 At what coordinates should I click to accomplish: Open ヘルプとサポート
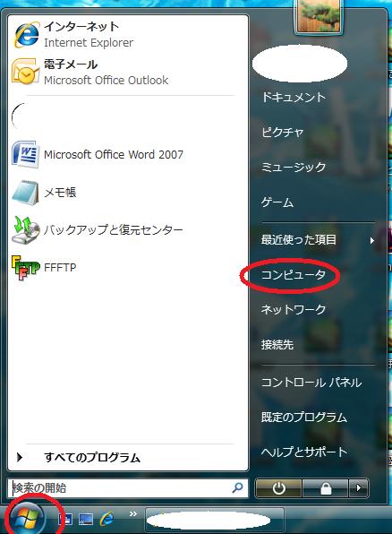pos(304,452)
